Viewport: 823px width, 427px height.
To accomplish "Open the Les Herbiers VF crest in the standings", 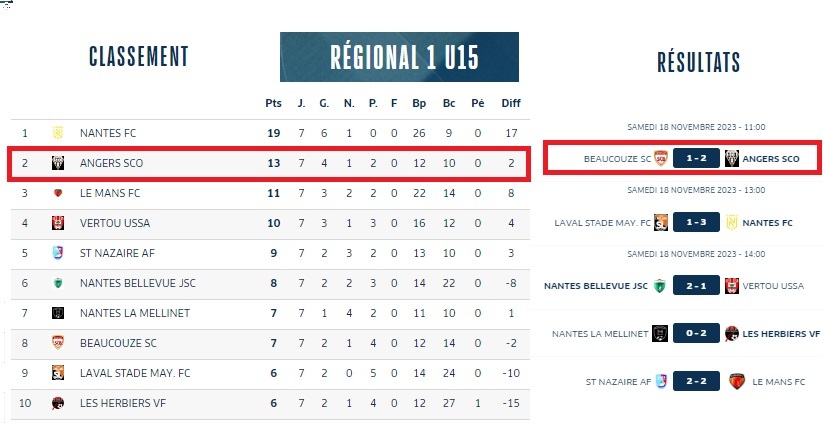I will pos(57,403).
